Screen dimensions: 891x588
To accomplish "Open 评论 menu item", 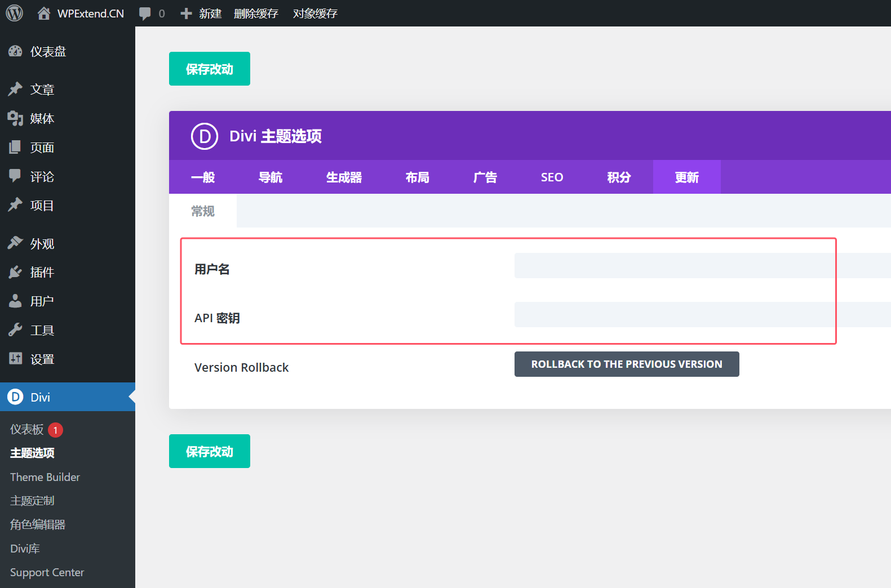I will tap(42, 176).
